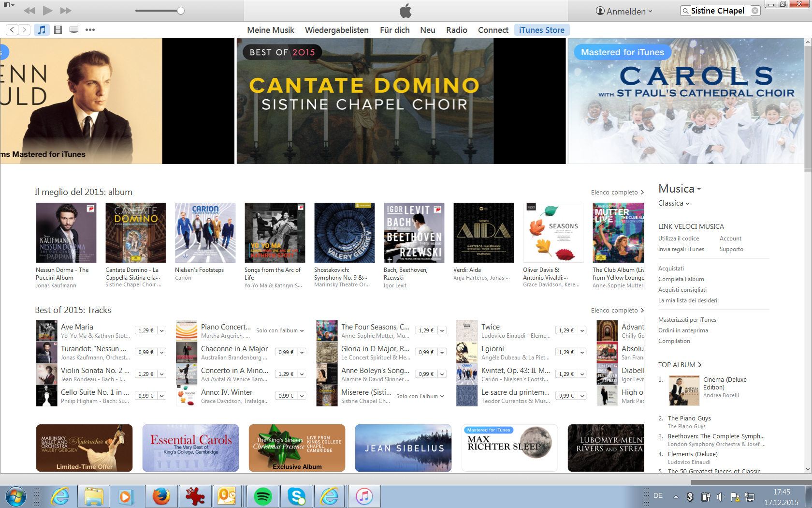Open the Carols St Paul's Cathedral banner

click(x=686, y=101)
